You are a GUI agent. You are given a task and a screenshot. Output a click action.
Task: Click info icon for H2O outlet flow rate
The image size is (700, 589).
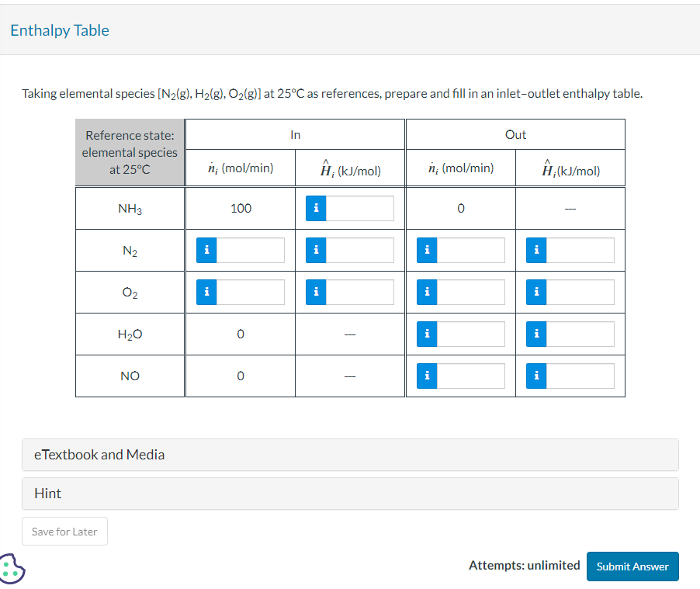pos(426,334)
